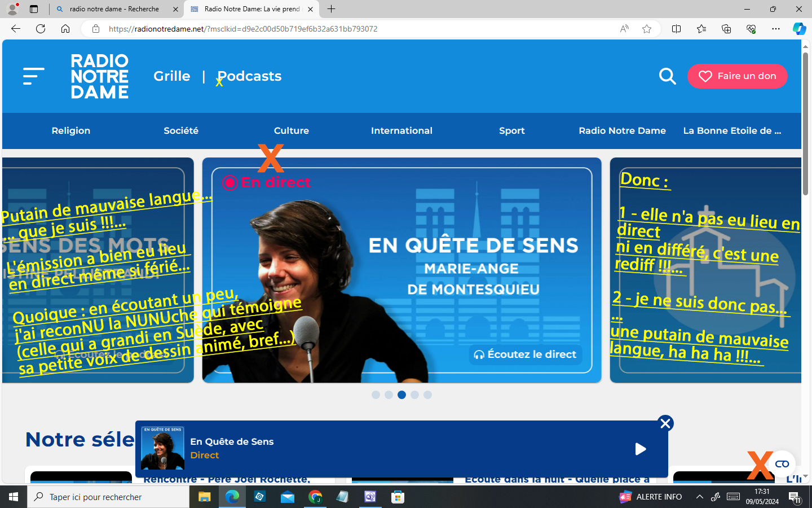812x508 pixels.
Task: Open the browser profile icon
Action: point(12,9)
